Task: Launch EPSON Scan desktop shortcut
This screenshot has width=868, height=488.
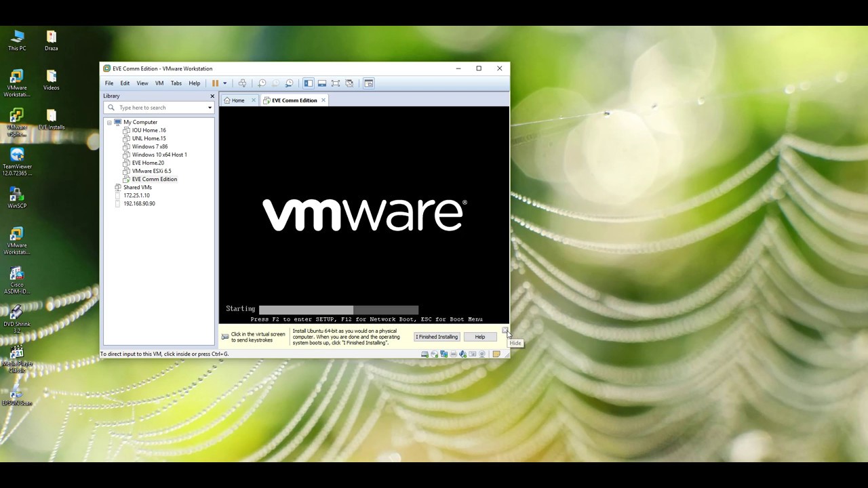Action: coord(17,396)
